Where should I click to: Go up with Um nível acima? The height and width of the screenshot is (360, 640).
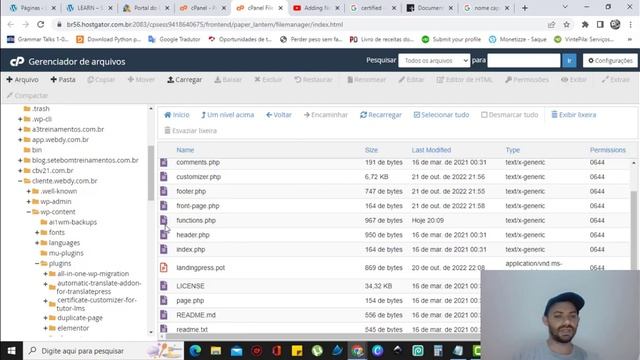227,115
